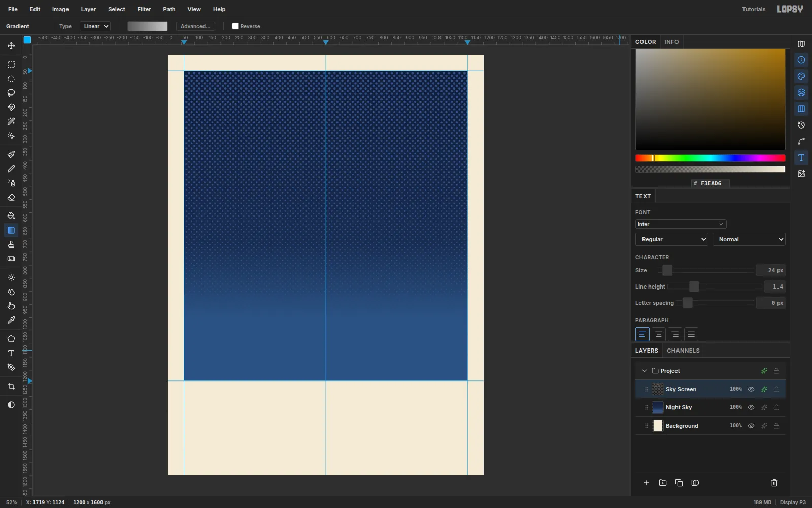Hide the Sky Screen layer
Image resolution: width=812 pixels, height=508 pixels.
tap(751, 389)
